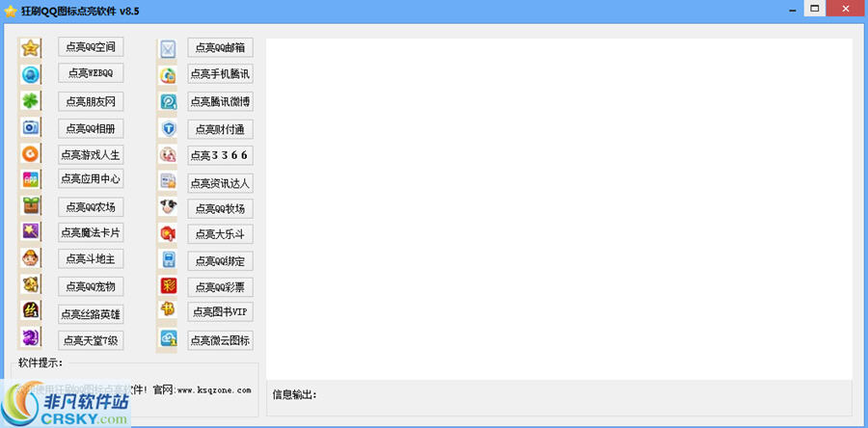The image size is (868, 428).
Task: Click the 魔法卡片 magic wand icon
Action: click(x=31, y=231)
